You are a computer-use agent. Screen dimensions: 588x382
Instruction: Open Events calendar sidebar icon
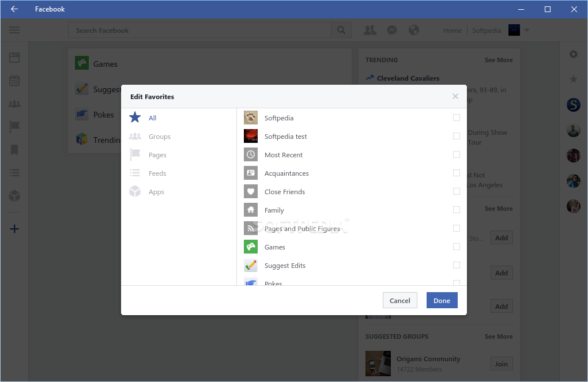(14, 80)
